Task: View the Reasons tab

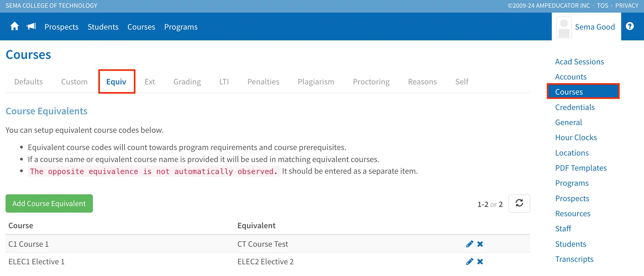Action: coord(422,82)
